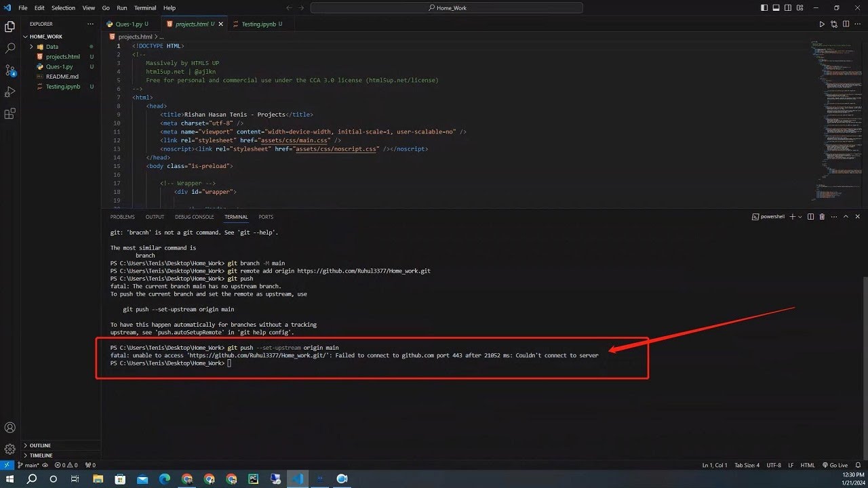Open File Explorer from taskbar

tap(98, 479)
